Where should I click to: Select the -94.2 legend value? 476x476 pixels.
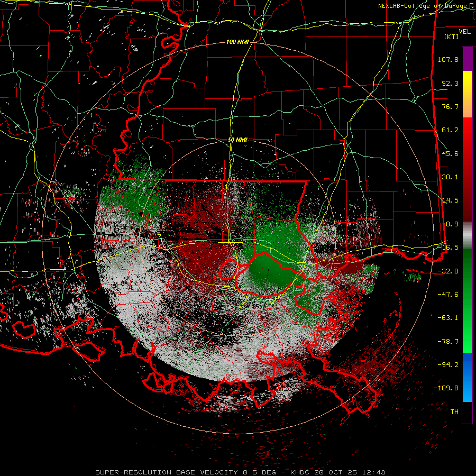[448, 365]
